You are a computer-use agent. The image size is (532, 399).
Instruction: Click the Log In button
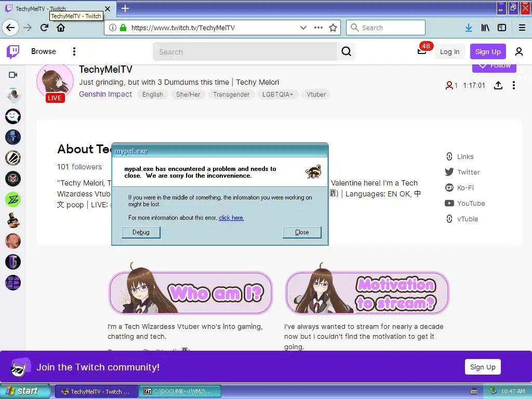tap(449, 51)
